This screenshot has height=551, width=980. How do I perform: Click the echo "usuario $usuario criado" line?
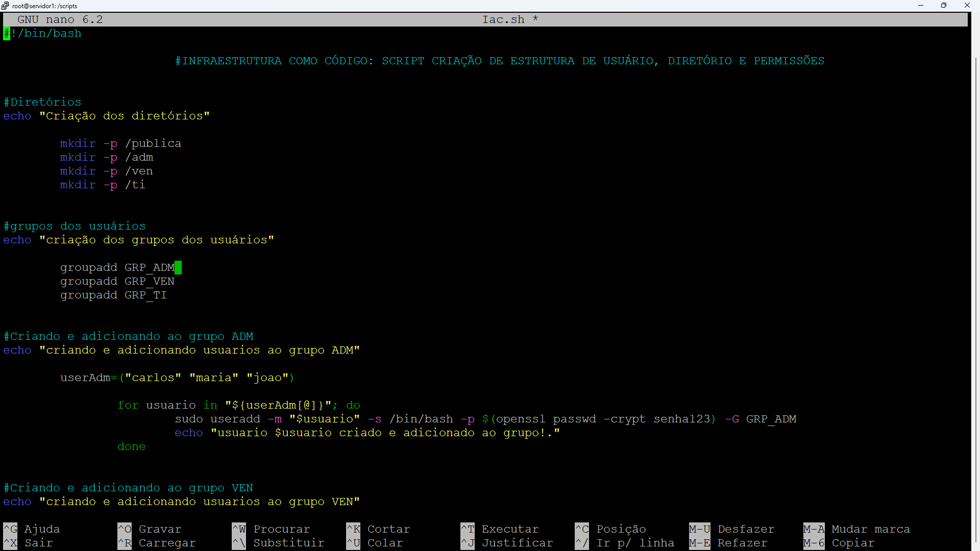tap(367, 433)
